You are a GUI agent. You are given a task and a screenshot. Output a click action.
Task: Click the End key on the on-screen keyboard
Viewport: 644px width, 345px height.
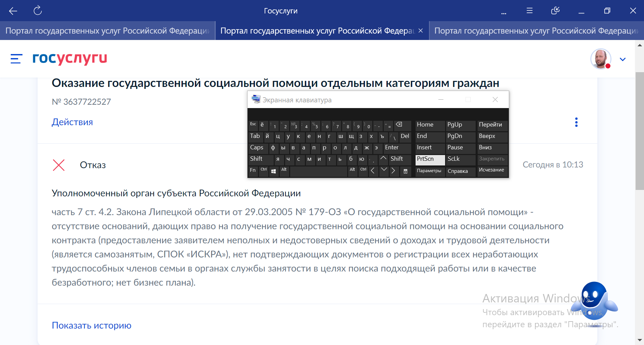click(x=430, y=137)
